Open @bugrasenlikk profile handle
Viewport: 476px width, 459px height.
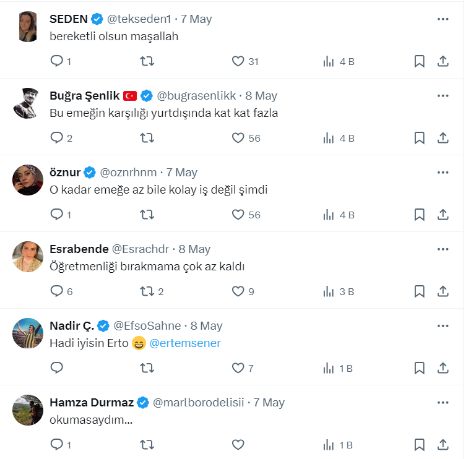click(196, 96)
